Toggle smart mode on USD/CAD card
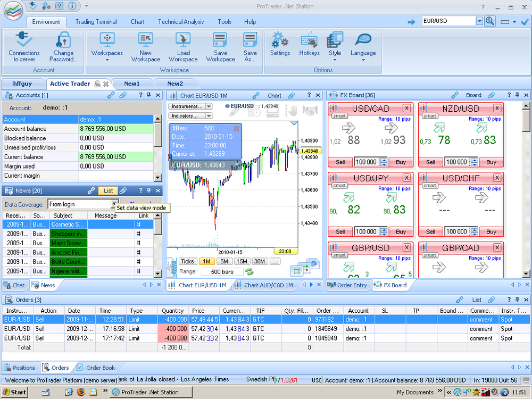 (x=339, y=116)
